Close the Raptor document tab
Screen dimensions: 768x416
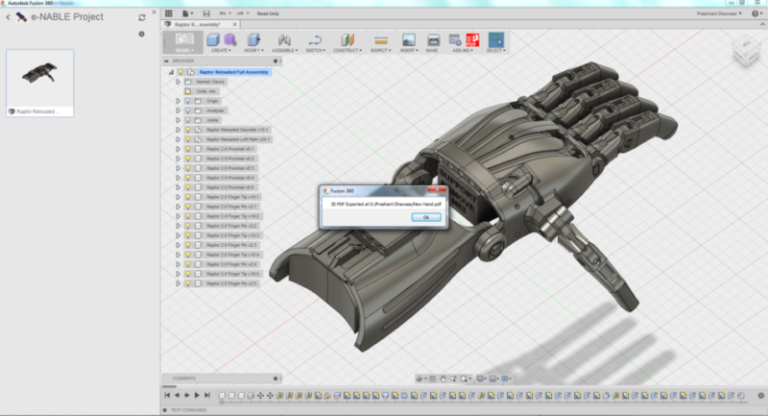click(235, 24)
